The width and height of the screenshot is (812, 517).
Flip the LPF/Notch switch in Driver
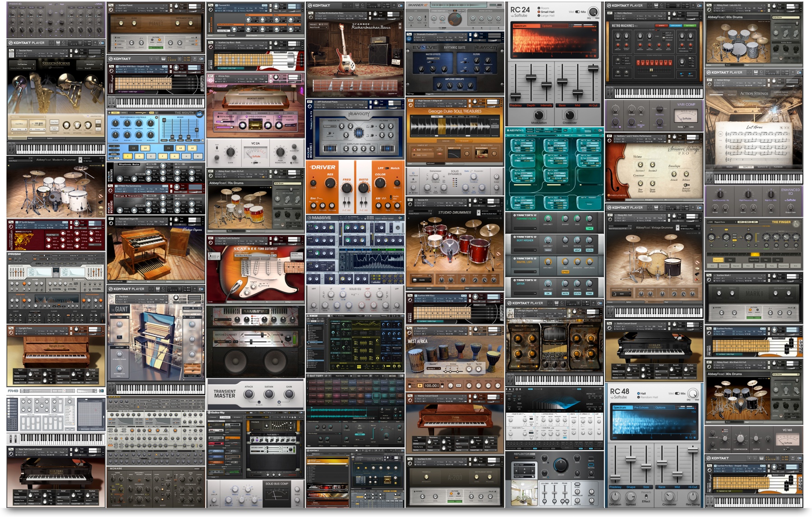tap(387, 168)
